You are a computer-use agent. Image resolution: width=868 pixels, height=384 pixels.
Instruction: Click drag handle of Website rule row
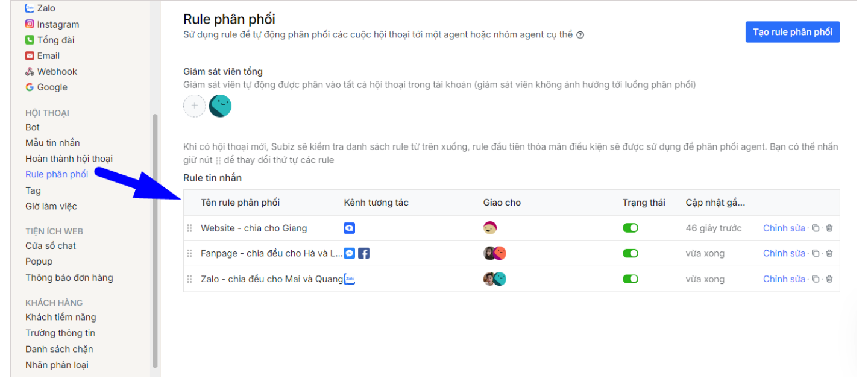point(189,228)
